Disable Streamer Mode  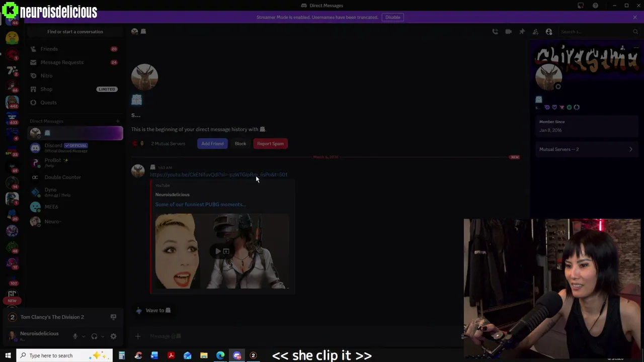click(393, 17)
